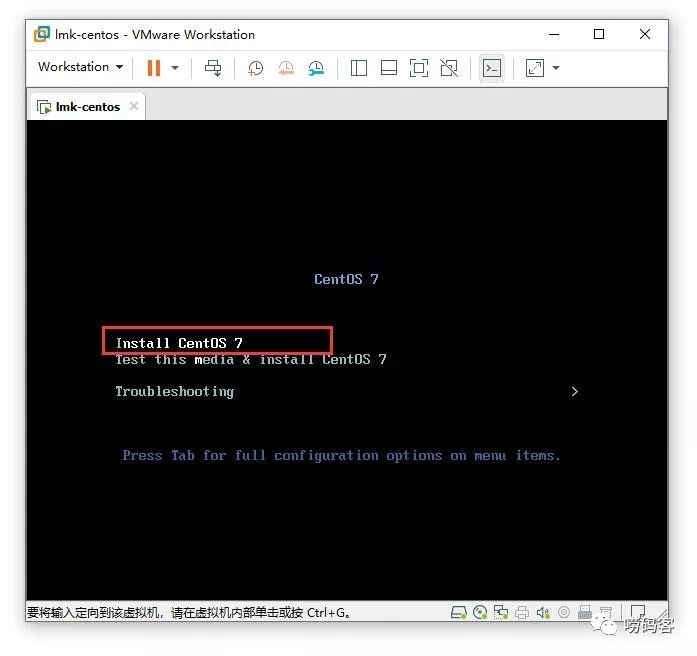Show or hide the library sidebar
Viewport: 697px width, 656px height.
pos(359,68)
